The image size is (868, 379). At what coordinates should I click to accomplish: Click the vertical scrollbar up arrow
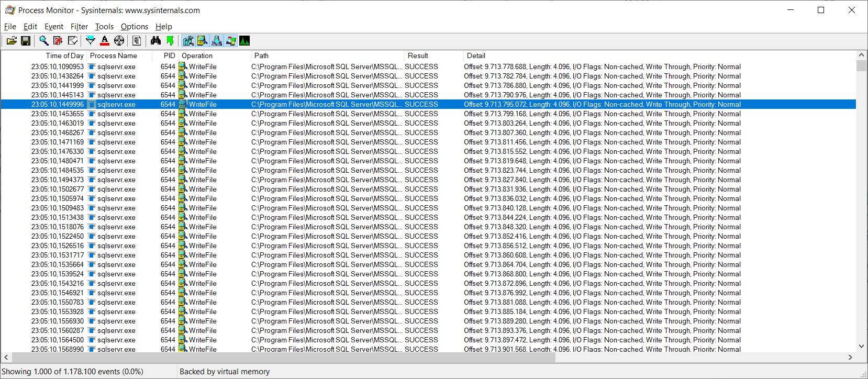862,55
